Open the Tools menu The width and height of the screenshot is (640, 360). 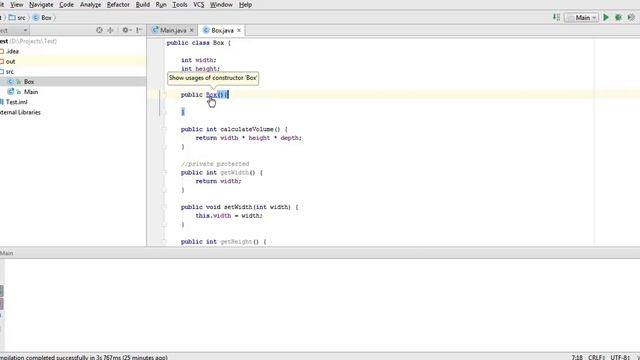180,5
